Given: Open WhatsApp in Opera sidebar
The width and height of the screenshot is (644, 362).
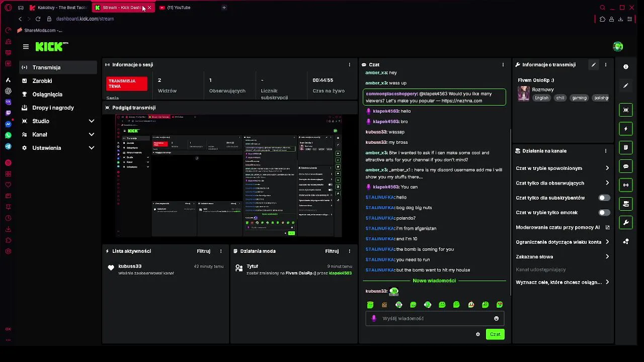Looking at the screenshot, I should tap(8, 135).
